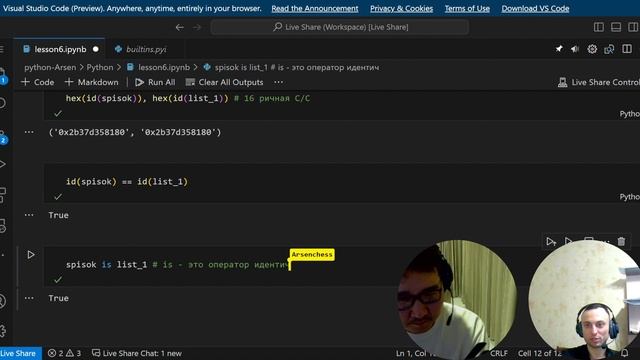Add a new Markdown cell
Viewport: 640px width, 360px height.
click(x=92, y=82)
